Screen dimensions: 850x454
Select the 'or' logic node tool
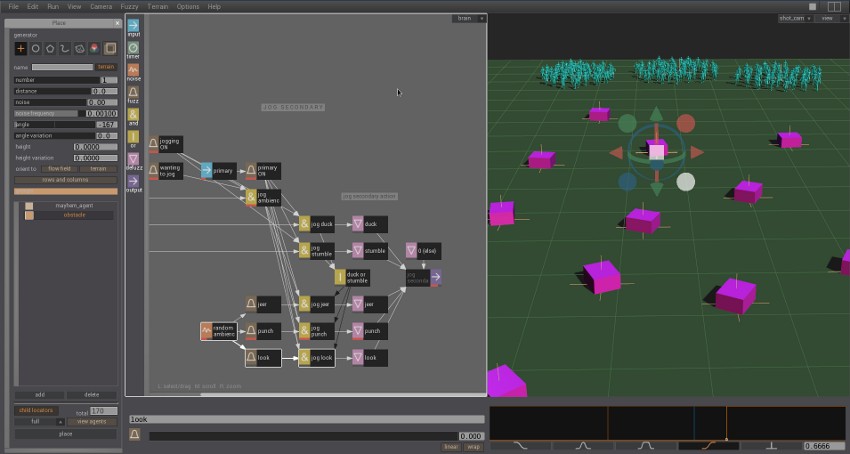[x=133, y=136]
